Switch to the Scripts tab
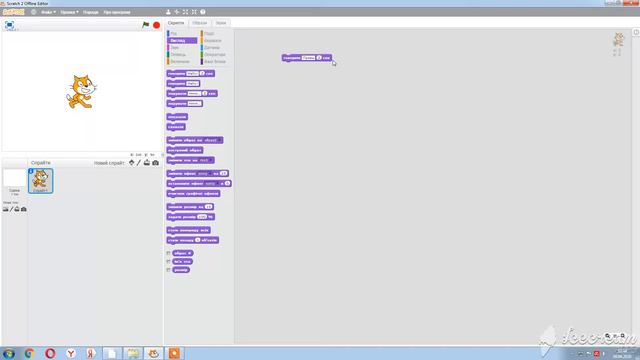This screenshot has height=360, width=640. click(x=176, y=23)
